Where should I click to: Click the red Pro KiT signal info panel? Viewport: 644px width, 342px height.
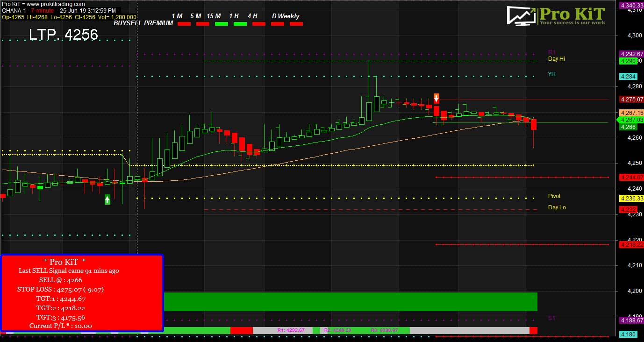(x=82, y=293)
